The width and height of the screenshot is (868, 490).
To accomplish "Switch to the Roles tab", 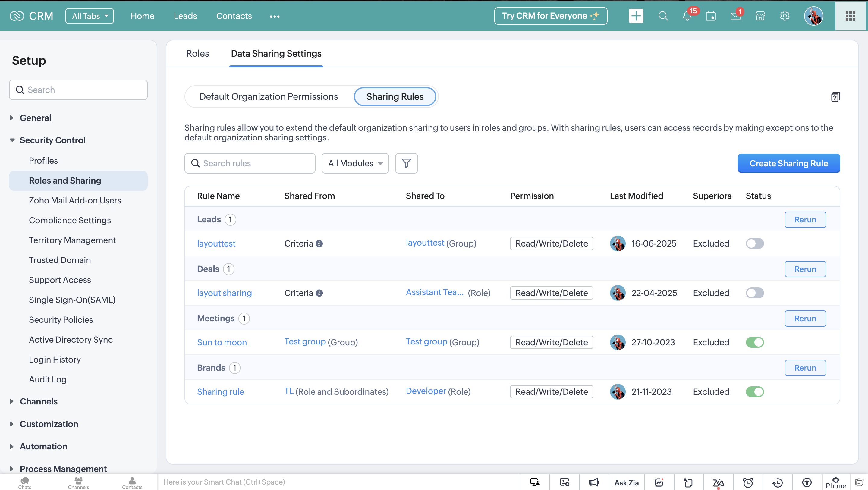I will click(197, 54).
